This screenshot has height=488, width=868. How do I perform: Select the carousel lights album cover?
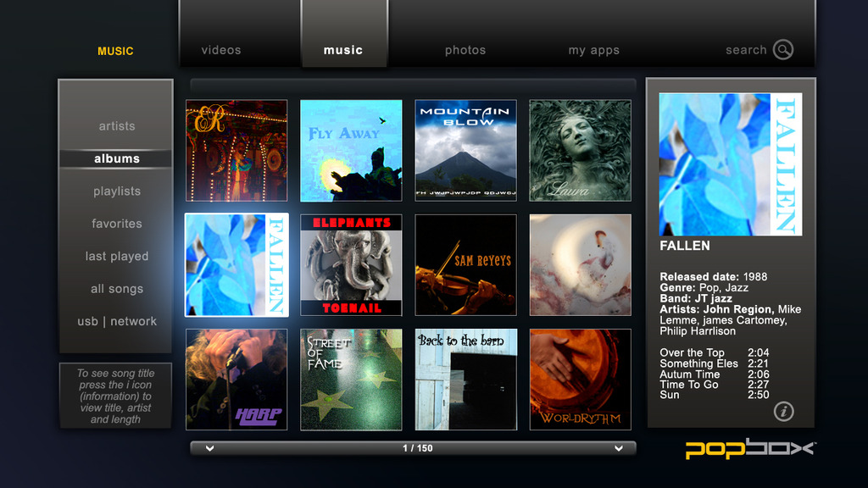point(236,151)
